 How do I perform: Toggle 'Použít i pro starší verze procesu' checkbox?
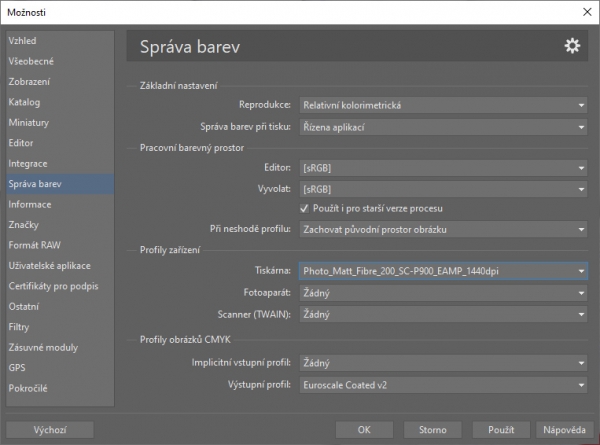(304, 209)
